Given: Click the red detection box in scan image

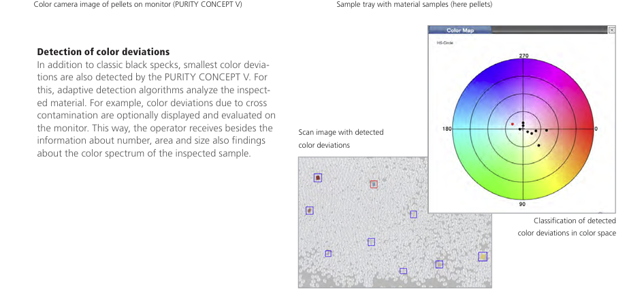Looking at the screenshot, I should pos(374,184).
